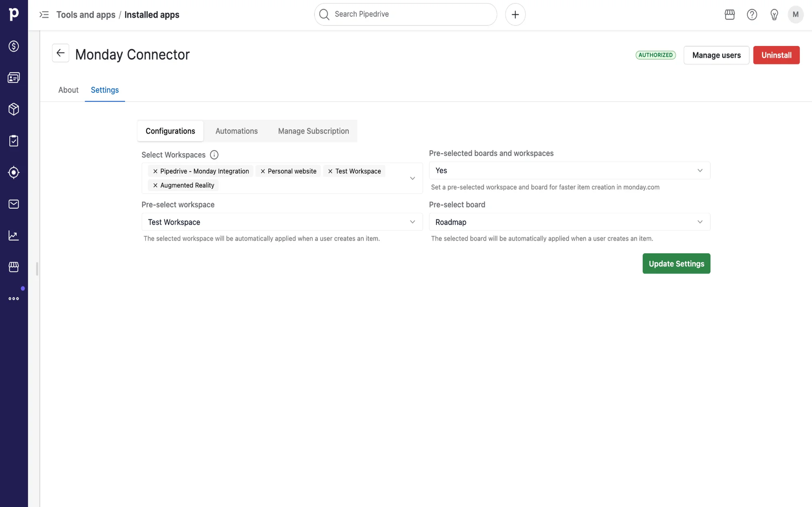812x507 pixels.
Task: Open the Pre-select board Roadmap dropdown
Action: point(570,222)
